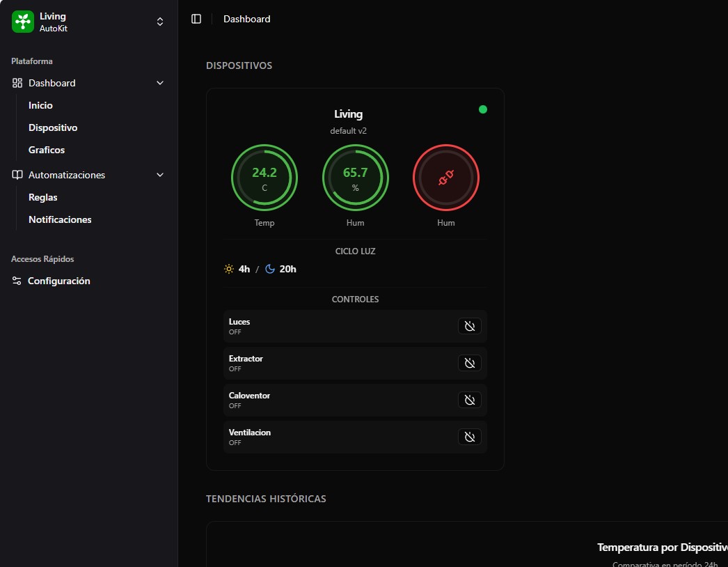Image resolution: width=728 pixels, height=567 pixels.
Task: Open the Notificaciones page link
Action: [x=60, y=219]
